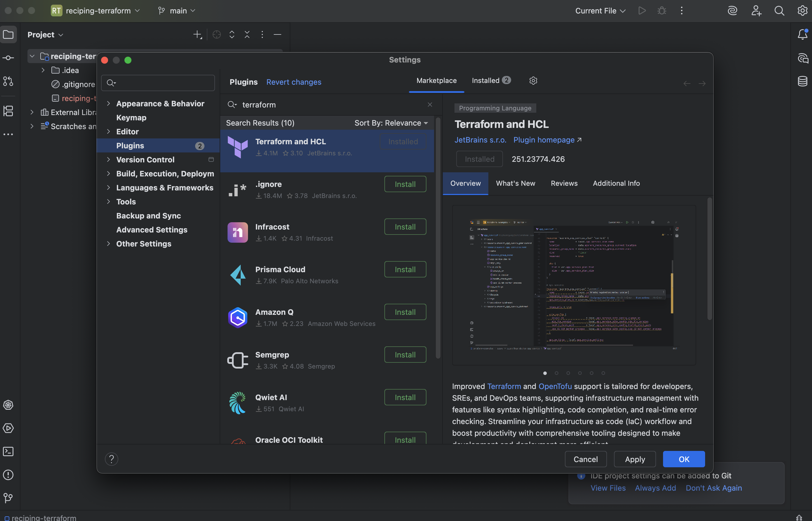Click the settings search input field

[x=162, y=83]
